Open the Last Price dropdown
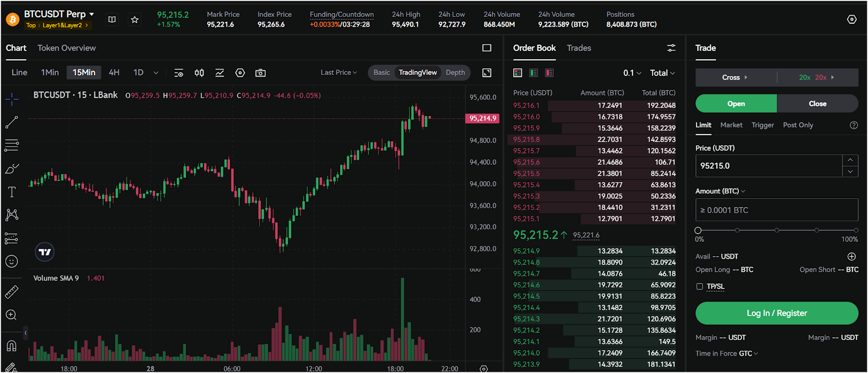 pos(339,73)
